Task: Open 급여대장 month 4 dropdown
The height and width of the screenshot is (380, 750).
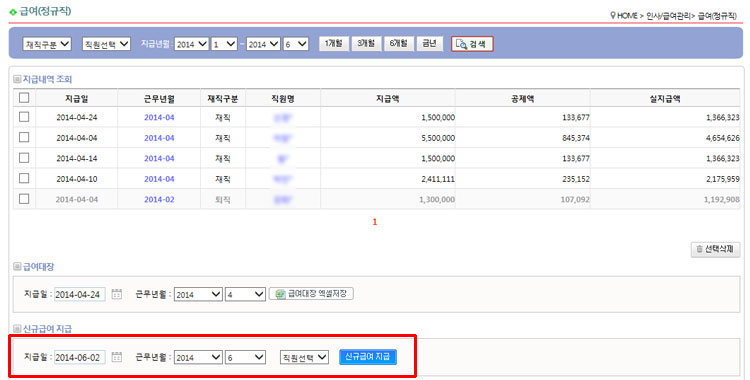Action: (x=245, y=294)
